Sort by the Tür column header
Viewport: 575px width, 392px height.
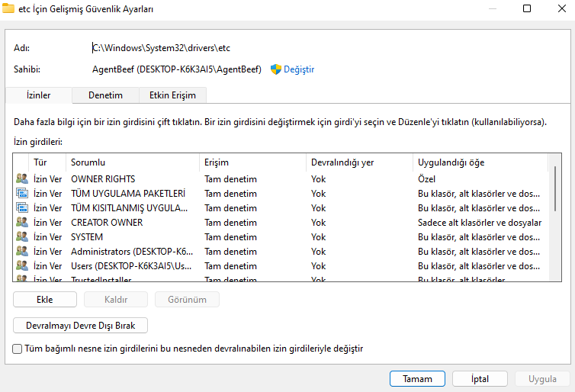coord(47,162)
